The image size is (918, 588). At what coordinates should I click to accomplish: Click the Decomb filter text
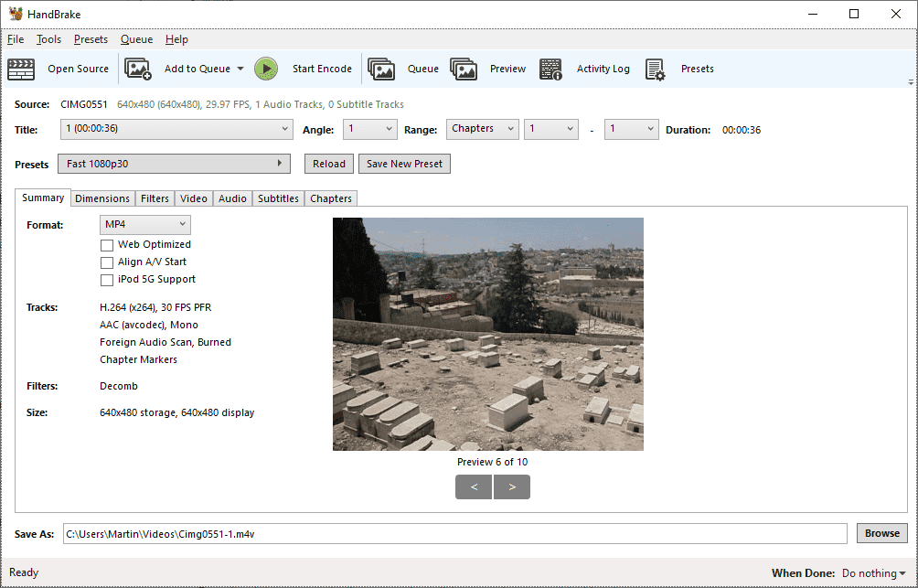coord(119,387)
